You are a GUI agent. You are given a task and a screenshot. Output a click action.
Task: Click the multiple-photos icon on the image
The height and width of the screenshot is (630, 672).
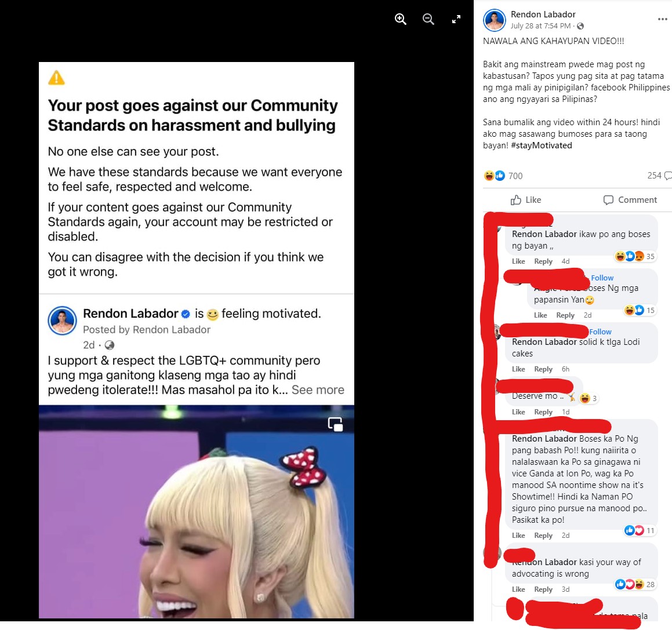pyautogui.click(x=335, y=424)
